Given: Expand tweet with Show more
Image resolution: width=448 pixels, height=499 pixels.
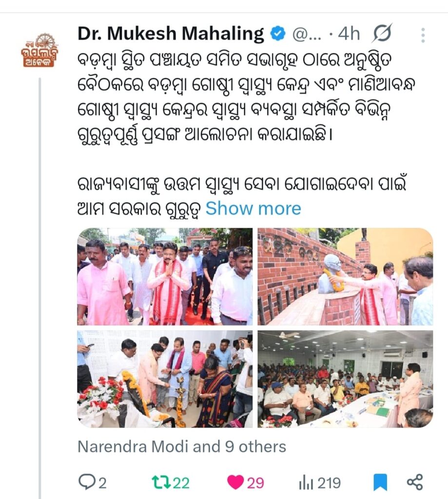Looking at the screenshot, I should [x=253, y=209].
